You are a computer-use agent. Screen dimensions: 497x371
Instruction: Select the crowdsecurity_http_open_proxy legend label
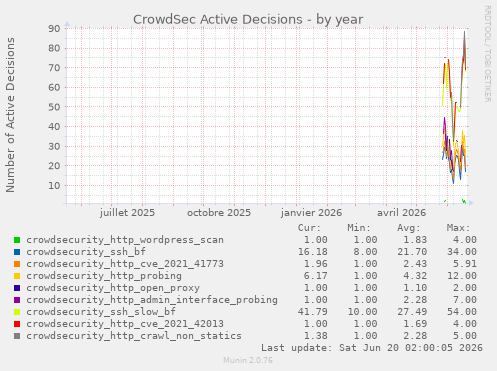coord(113,288)
